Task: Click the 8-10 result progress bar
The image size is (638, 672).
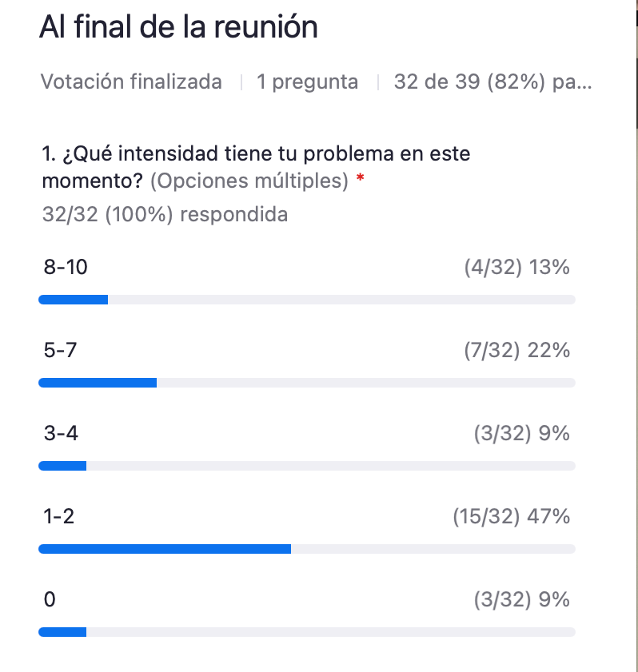Action: 307,300
